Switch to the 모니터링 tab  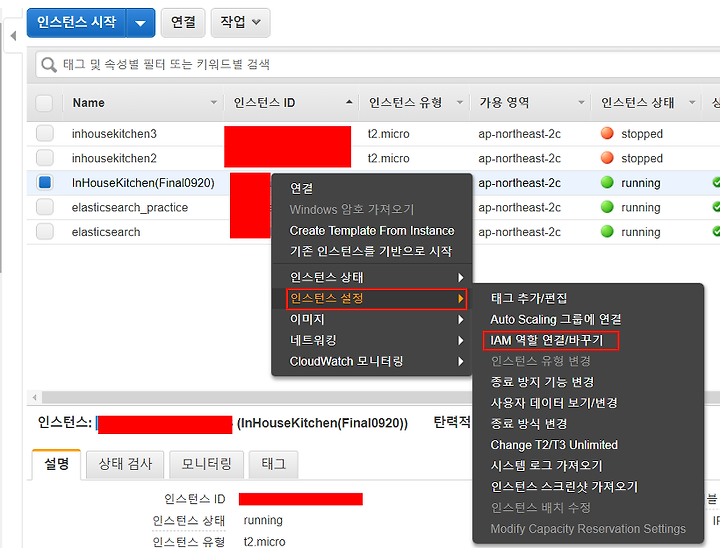click(x=206, y=464)
